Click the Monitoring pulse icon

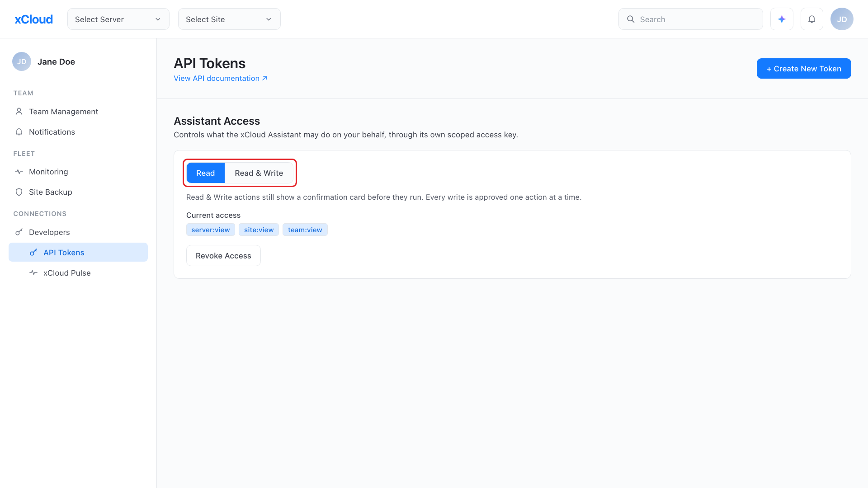[x=19, y=172]
